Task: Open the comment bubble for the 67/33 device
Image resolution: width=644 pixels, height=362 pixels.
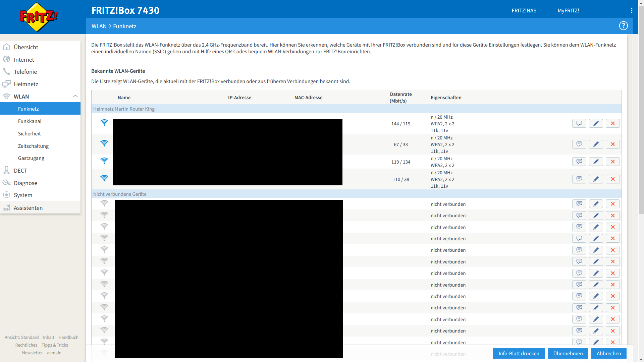Action: (x=579, y=144)
